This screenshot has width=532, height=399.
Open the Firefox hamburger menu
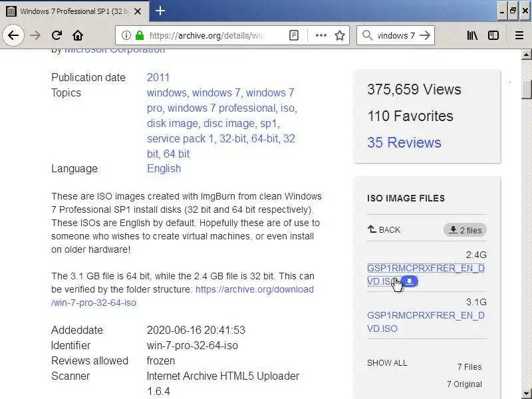pyautogui.click(x=519, y=35)
